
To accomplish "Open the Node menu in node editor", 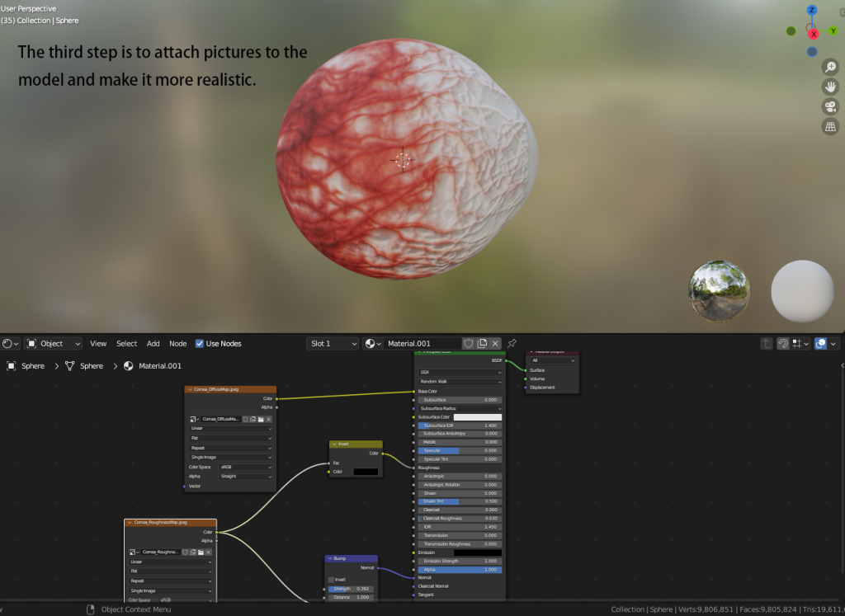I will (178, 344).
